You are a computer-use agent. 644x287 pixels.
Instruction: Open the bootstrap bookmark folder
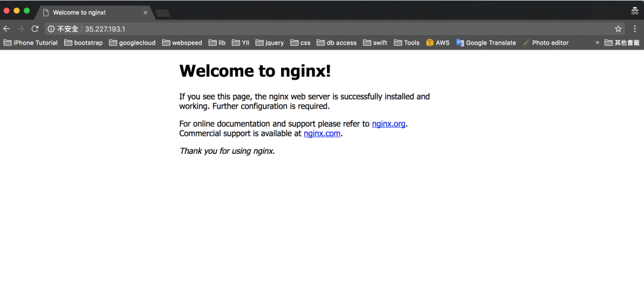pyautogui.click(x=84, y=43)
